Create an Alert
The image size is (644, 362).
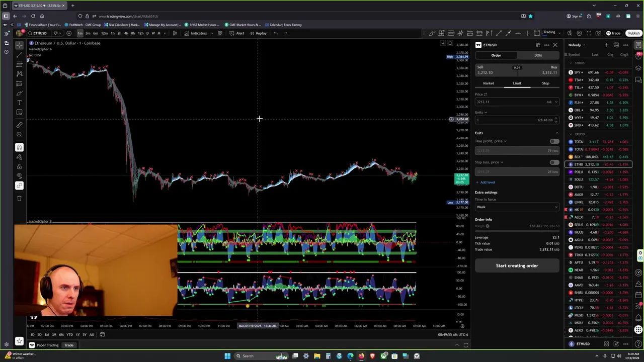(x=237, y=33)
